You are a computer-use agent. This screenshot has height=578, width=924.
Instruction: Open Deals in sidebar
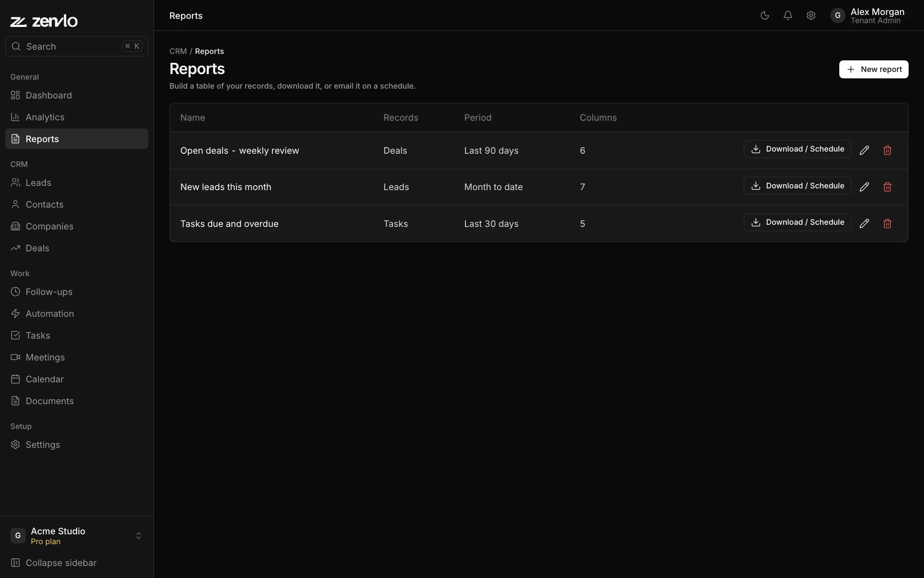point(77,248)
